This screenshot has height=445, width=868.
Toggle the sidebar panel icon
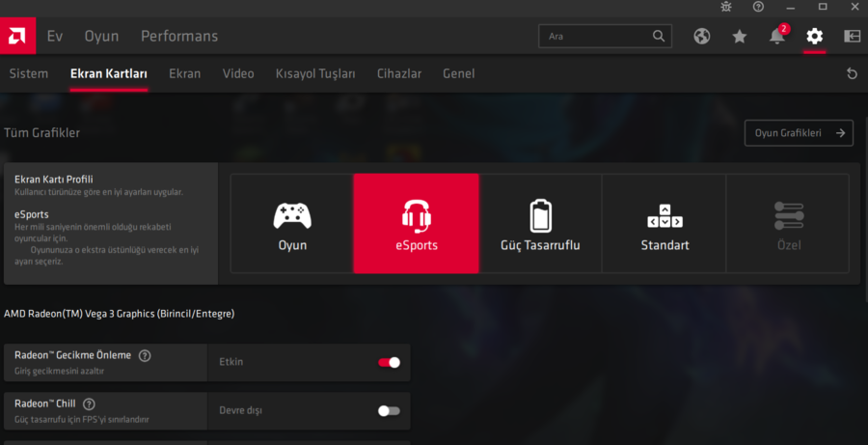(x=852, y=37)
